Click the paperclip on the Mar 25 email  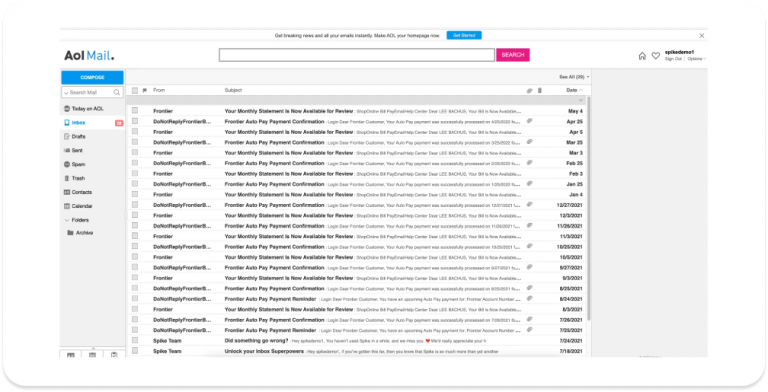coord(529,142)
